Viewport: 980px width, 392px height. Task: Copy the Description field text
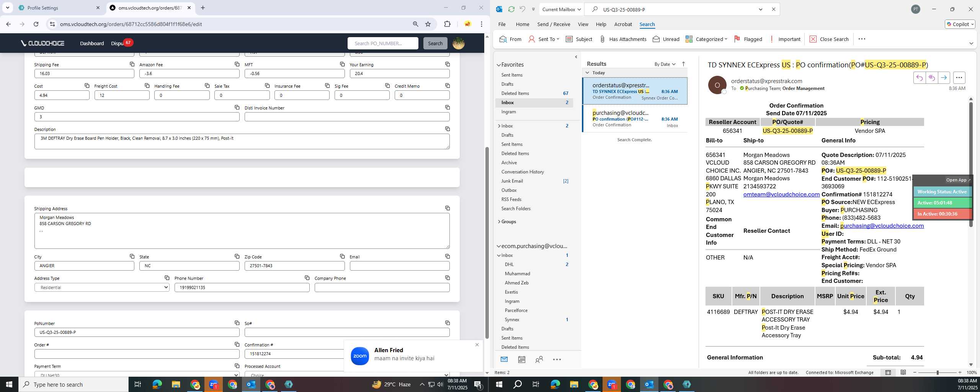pyautogui.click(x=448, y=129)
